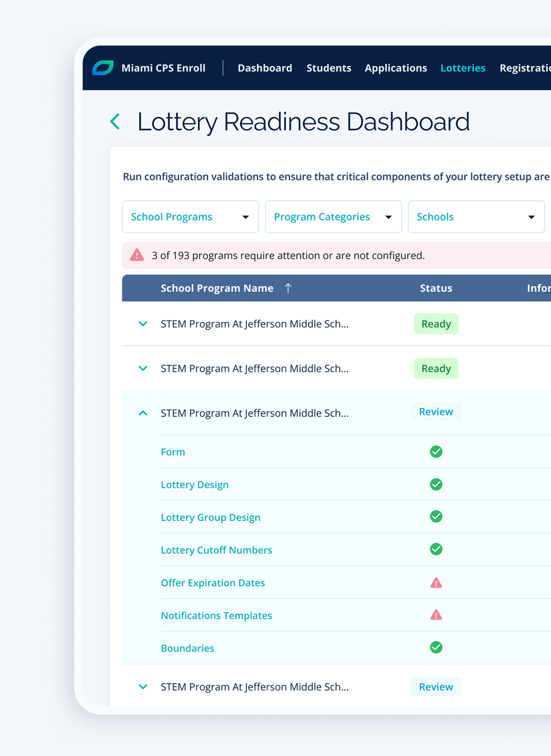Click the green checkmark for Form

pos(436,452)
